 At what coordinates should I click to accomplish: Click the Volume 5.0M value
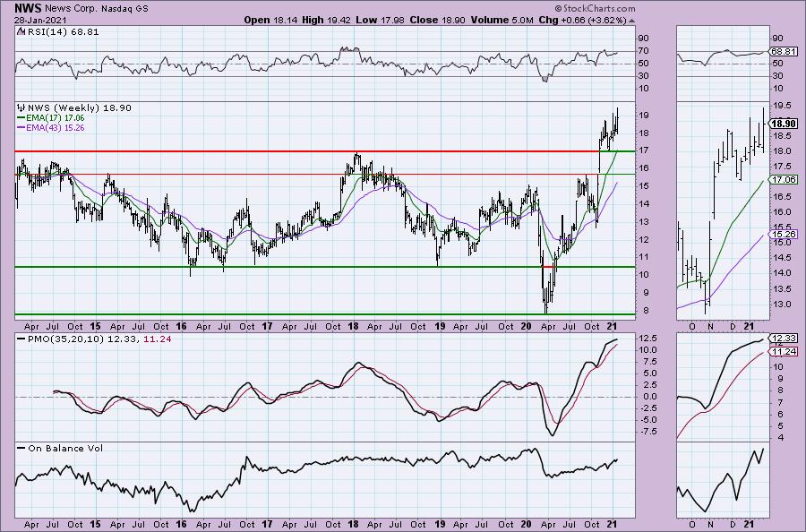502,20
